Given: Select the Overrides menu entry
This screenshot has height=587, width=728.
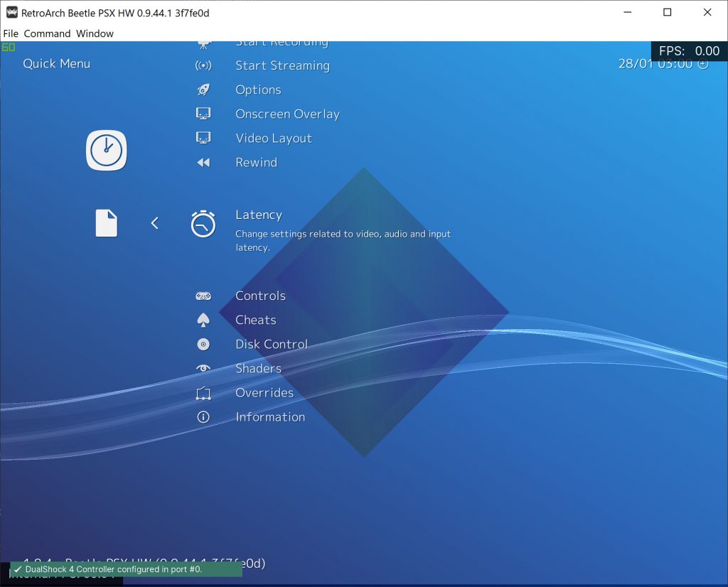Looking at the screenshot, I should 264,392.
